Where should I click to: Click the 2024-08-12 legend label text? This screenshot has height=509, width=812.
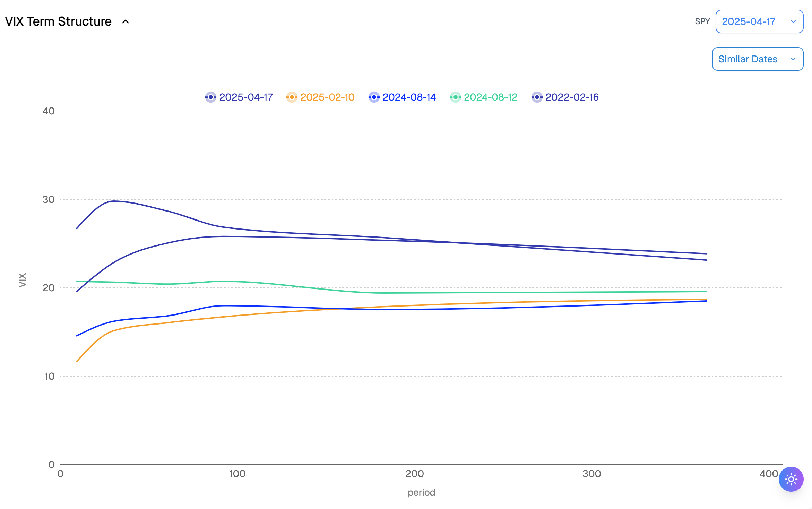[491, 97]
